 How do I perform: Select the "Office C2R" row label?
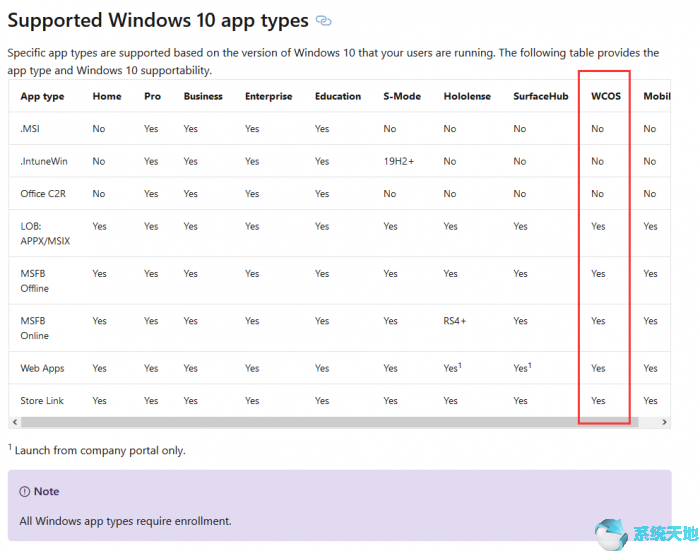[x=43, y=194]
